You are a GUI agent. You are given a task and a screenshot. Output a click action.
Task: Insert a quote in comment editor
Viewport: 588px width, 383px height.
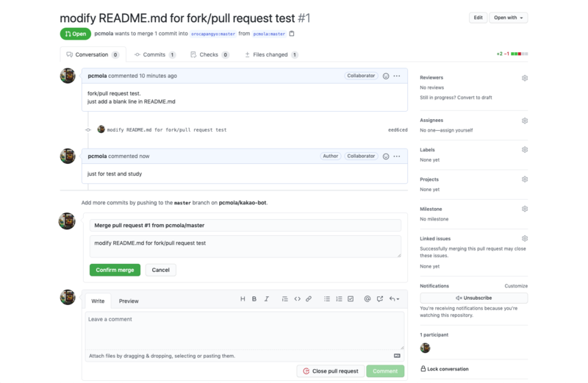284,299
